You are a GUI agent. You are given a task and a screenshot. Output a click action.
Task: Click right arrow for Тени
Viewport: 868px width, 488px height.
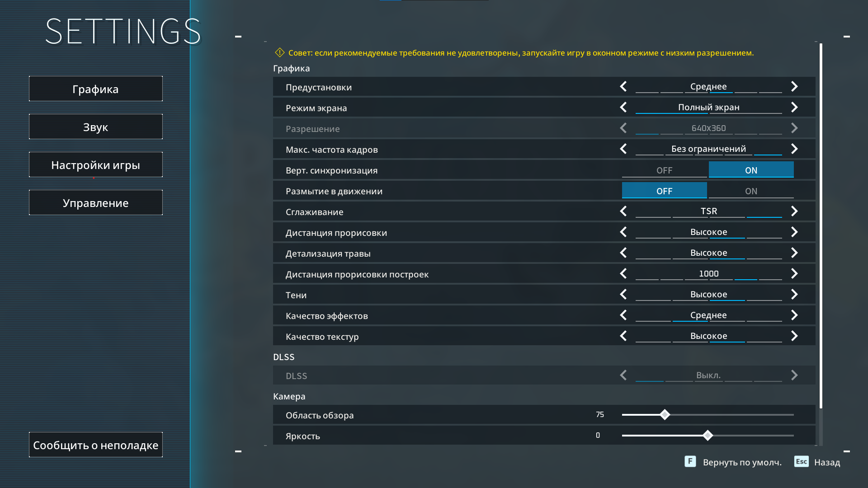pos(794,294)
